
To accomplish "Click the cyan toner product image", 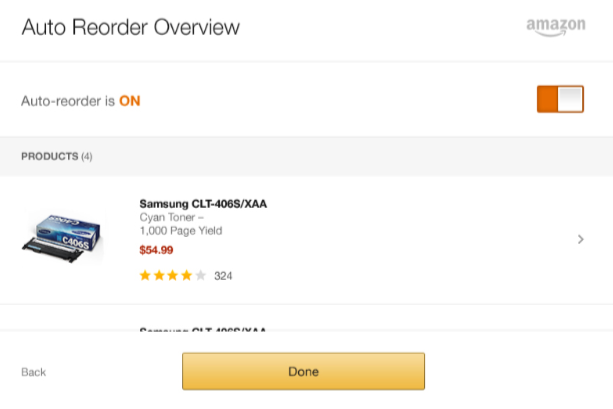I will [63, 239].
